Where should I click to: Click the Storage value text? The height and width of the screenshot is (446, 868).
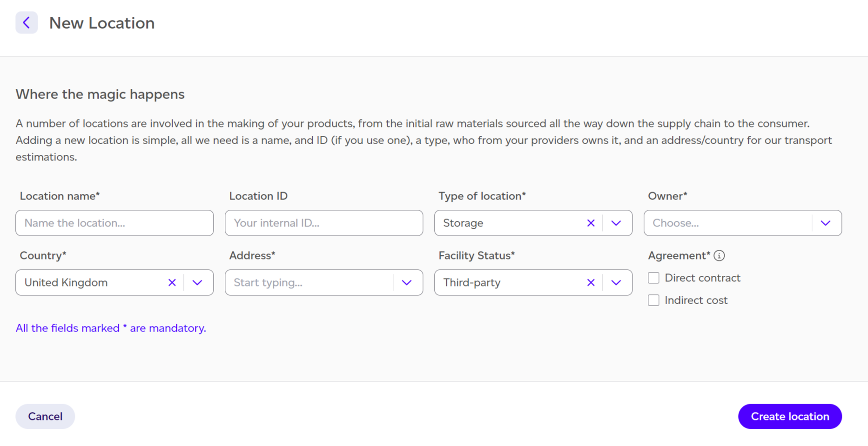coord(463,223)
